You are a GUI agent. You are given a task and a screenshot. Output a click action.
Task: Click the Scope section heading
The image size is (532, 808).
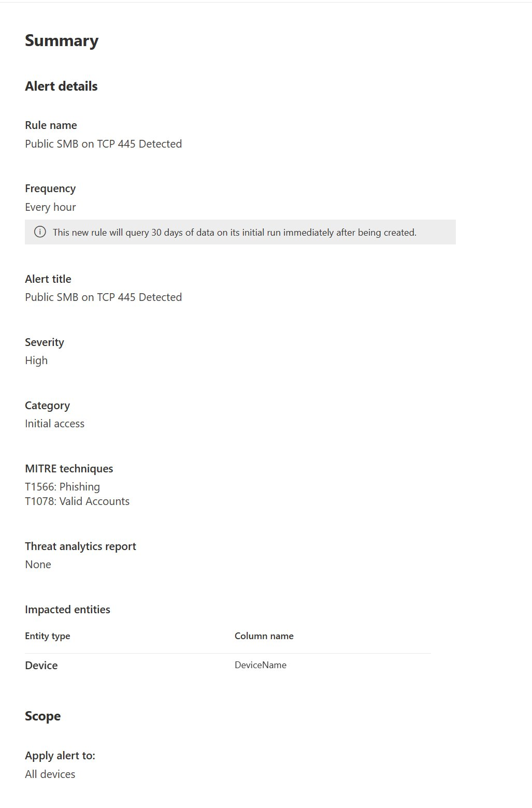[x=42, y=716]
